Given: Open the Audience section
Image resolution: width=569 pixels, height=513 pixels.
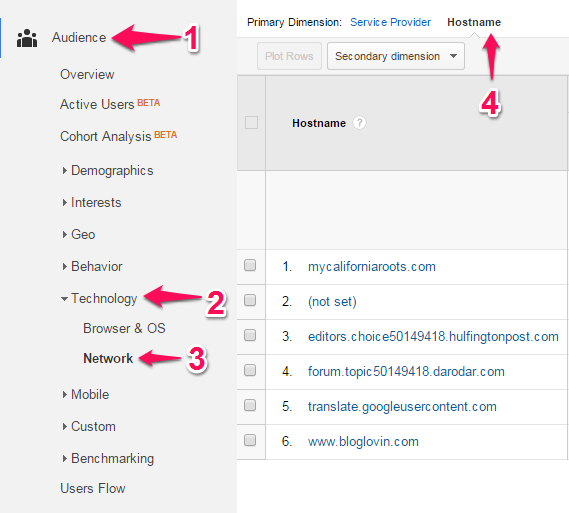Looking at the screenshot, I should tap(79, 37).
